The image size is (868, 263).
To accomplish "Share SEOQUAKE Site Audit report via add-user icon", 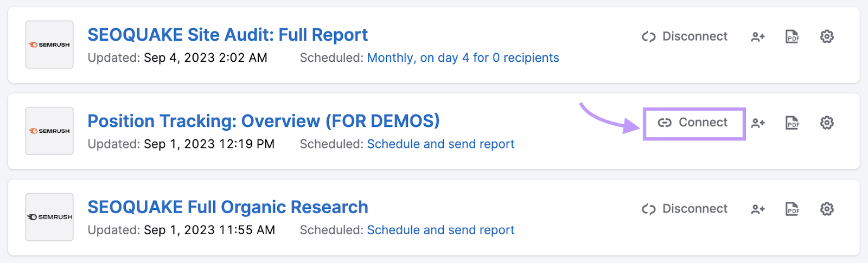I will [758, 36].
